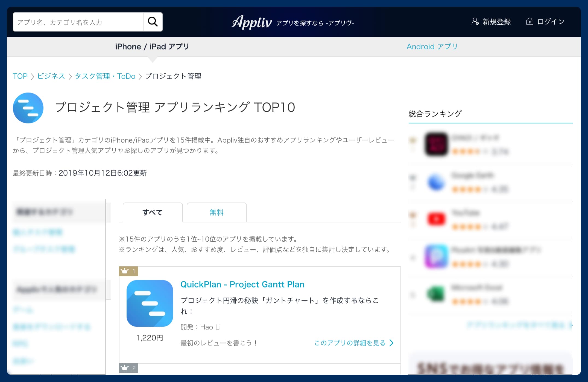Go to タスク管理・ToDo breadcrumb
The height and width of the screenshot is (382, 588).
click(x=105, y=76)
